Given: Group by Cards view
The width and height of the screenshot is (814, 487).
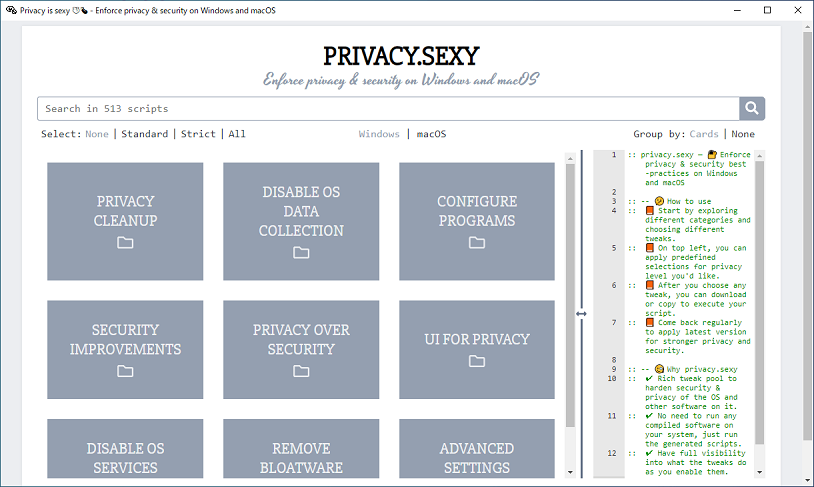Looking at the screenshot, I should click(x=704, y=134).
